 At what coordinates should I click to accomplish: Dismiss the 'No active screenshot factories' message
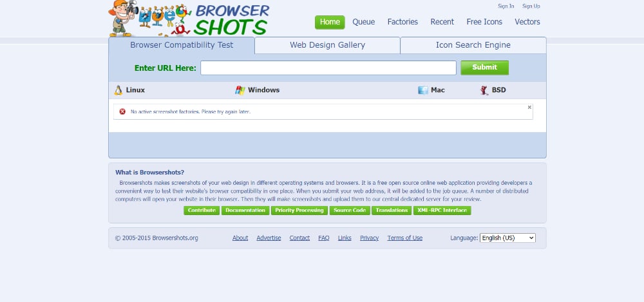(x=529, y=108)
